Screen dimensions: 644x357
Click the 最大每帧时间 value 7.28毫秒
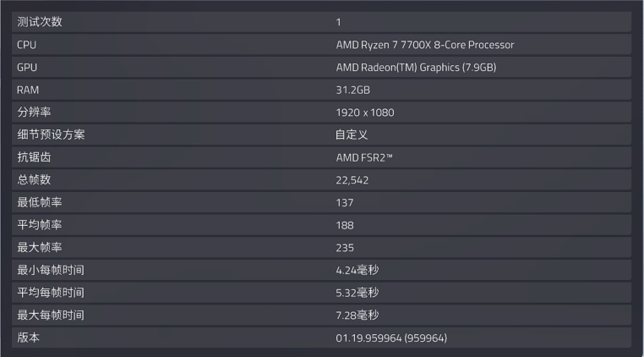[357, 316]
